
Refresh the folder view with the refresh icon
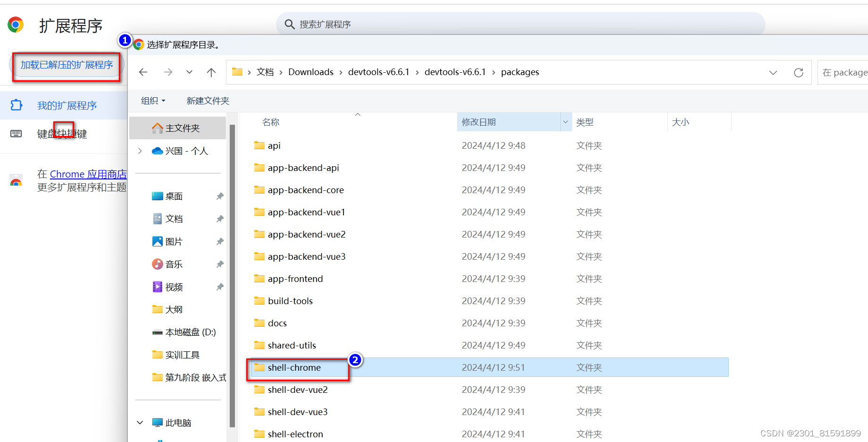798,72
